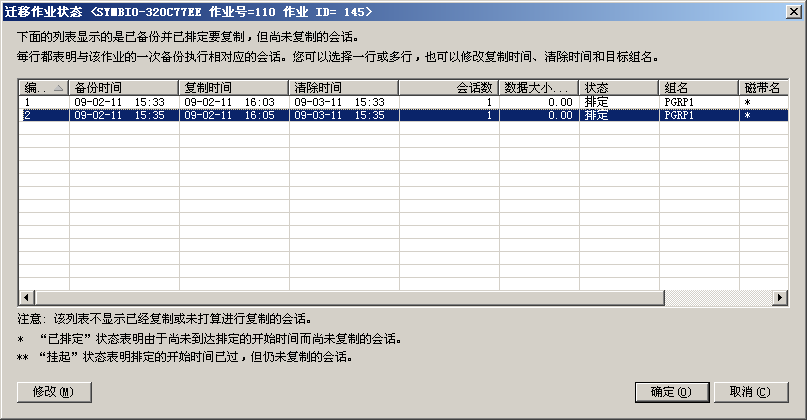Sort by 备份时间 column header
Screen dimensions: 807x420
point(124,88)
